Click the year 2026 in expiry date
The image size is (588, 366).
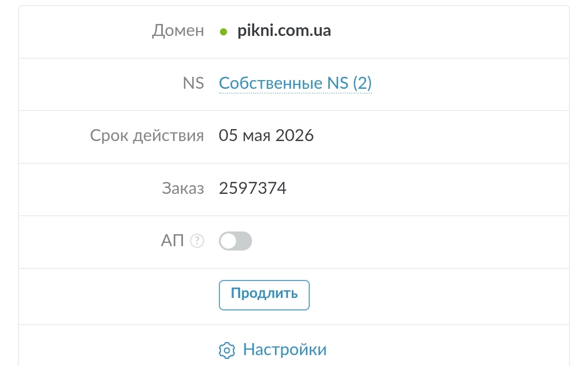pos(295,136)
